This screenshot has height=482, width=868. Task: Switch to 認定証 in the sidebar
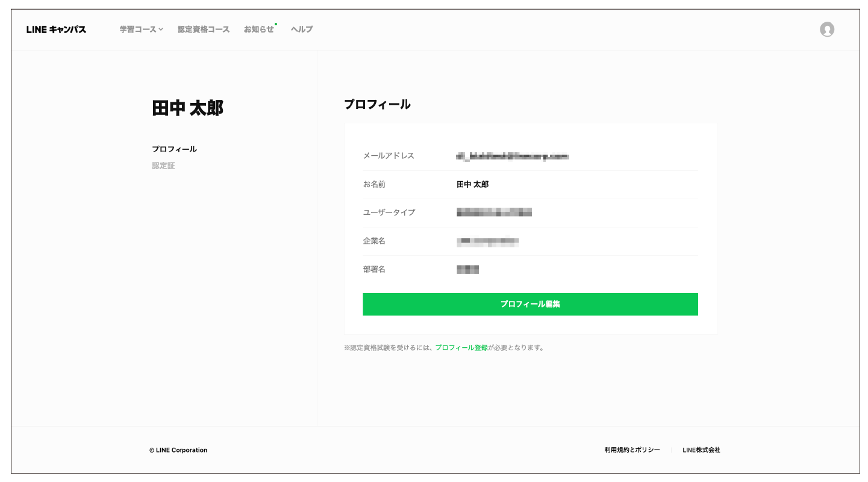[163, 165]
